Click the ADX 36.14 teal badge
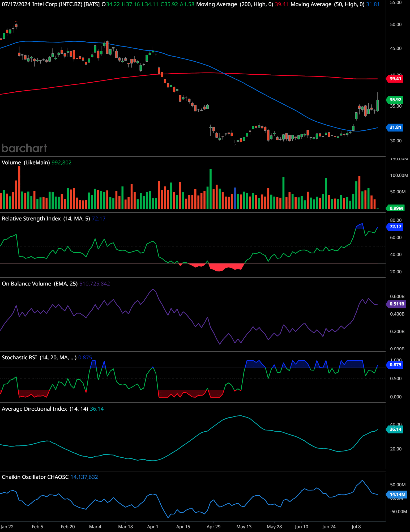The image size is (410, 532). pos(395,429)
